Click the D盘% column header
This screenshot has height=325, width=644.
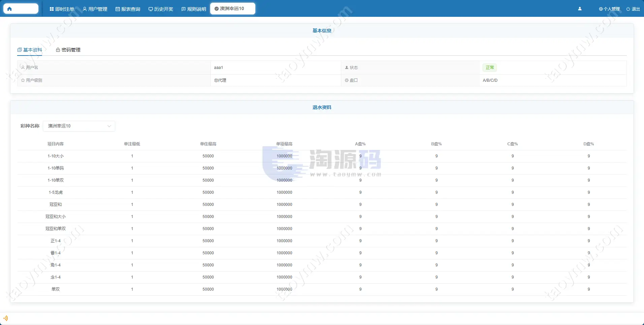[x=589, y=144]
